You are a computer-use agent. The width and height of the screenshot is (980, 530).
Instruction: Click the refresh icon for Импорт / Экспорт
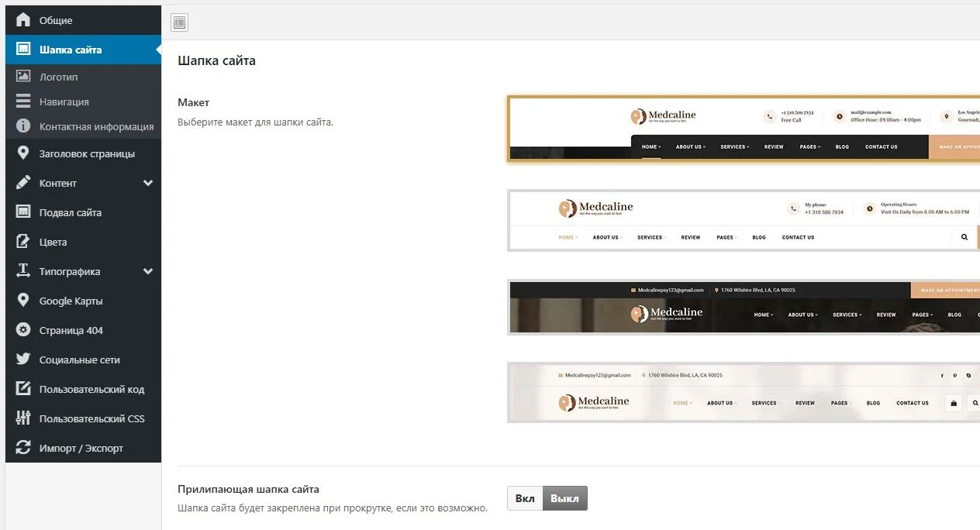click(x=23, y=448)
